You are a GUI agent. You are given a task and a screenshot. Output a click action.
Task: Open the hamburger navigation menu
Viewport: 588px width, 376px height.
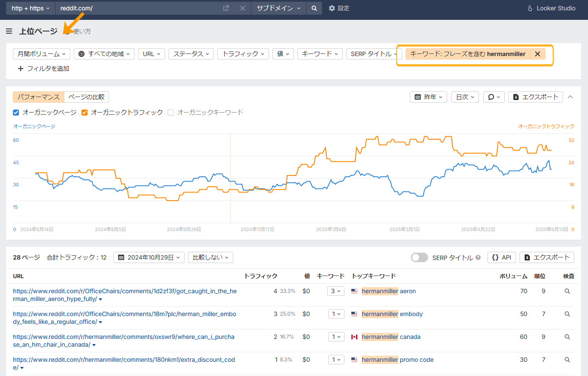pyautogui.click(x=9, y=31)
